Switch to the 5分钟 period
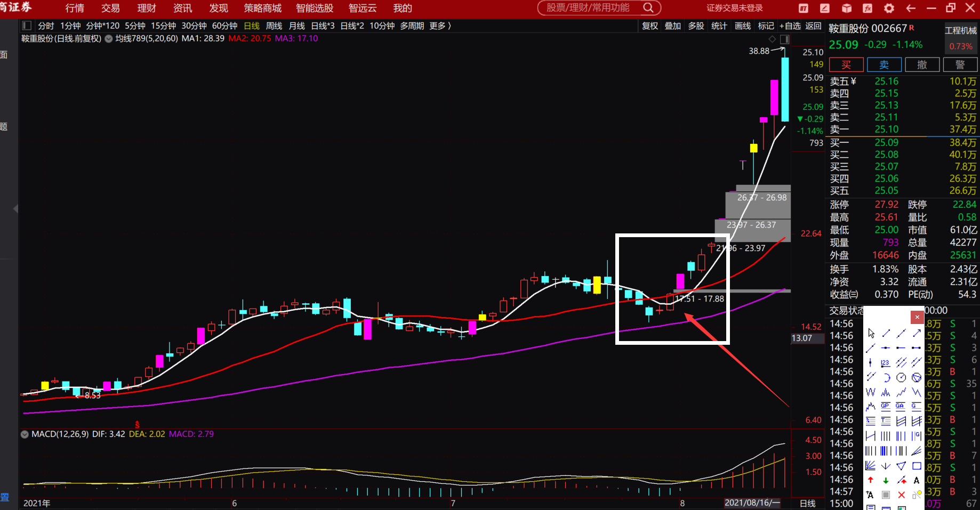980x510 pixels. pos(135,26)
